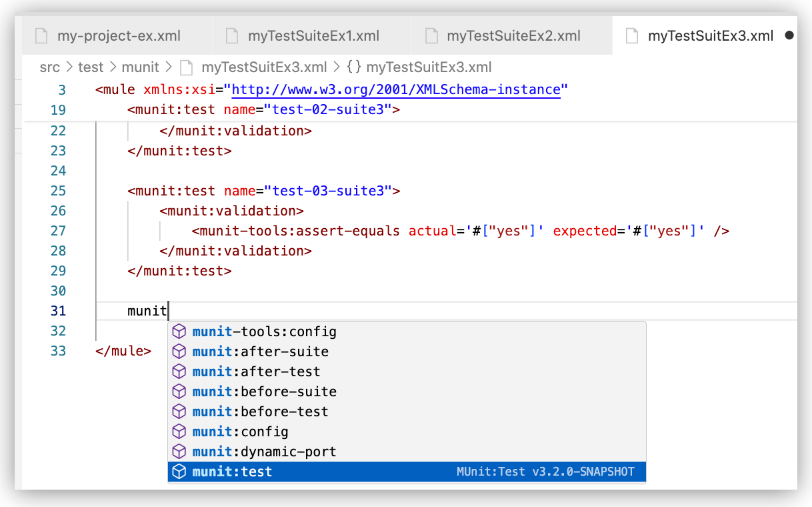Expand the test breadcrumb item

pyautogui.click(x=91, y=67)
